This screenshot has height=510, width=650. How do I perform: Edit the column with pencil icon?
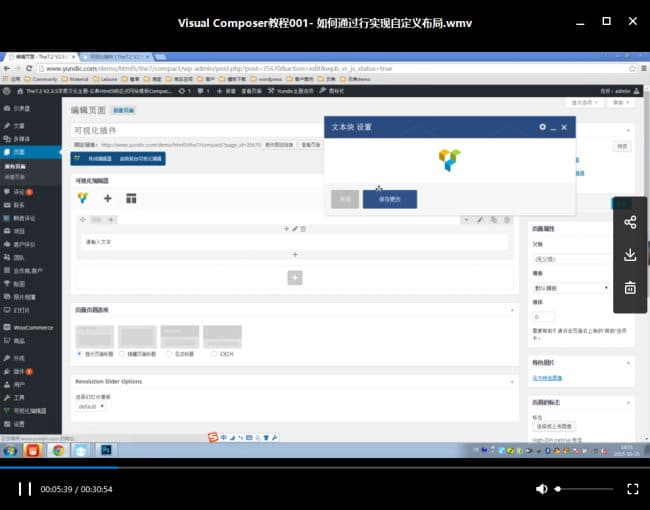(295, 228)
